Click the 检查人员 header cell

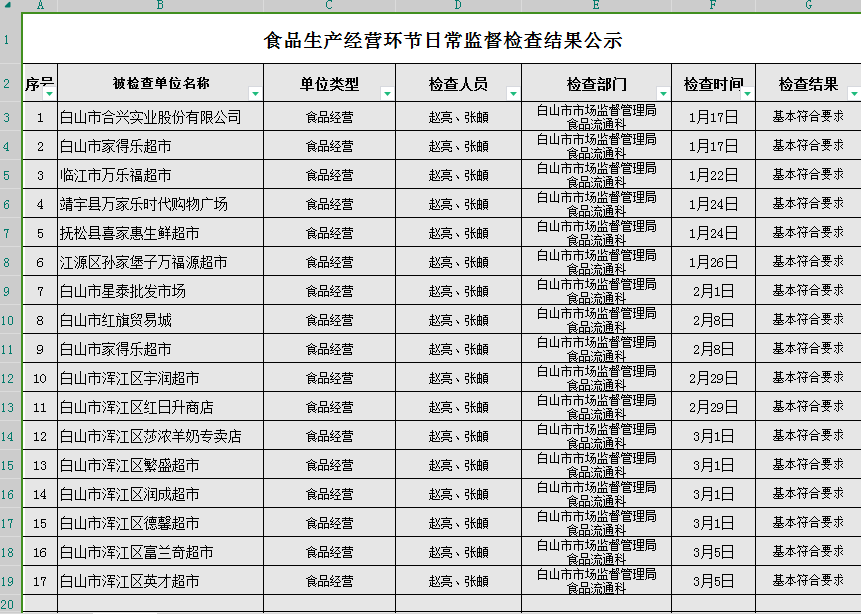click(459, 83)
